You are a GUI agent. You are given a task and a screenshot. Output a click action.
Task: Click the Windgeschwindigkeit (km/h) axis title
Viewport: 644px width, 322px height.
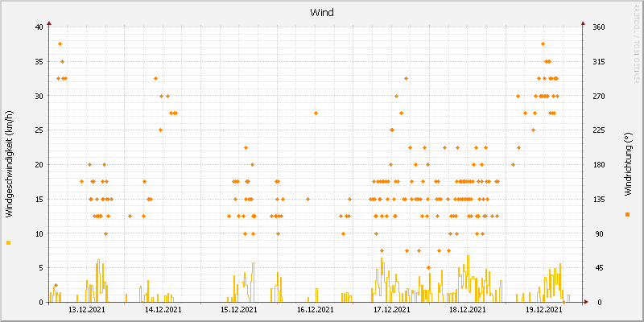(x=9, y=164)
